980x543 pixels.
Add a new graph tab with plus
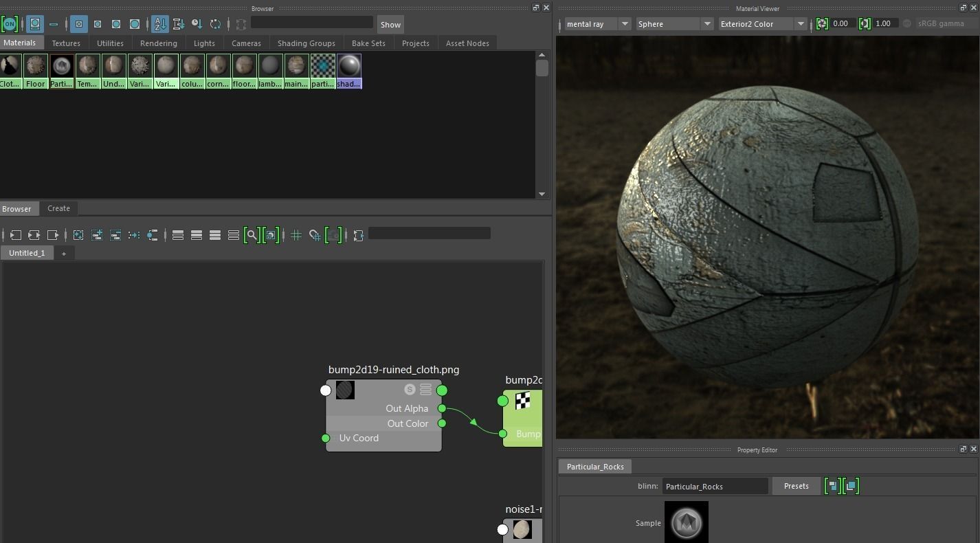pos(64,254)
